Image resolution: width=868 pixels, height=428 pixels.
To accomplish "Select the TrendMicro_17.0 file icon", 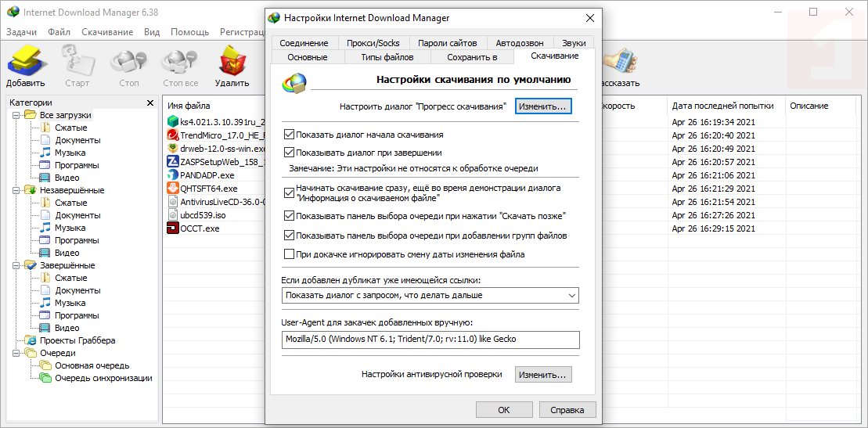I will (172, 135).
